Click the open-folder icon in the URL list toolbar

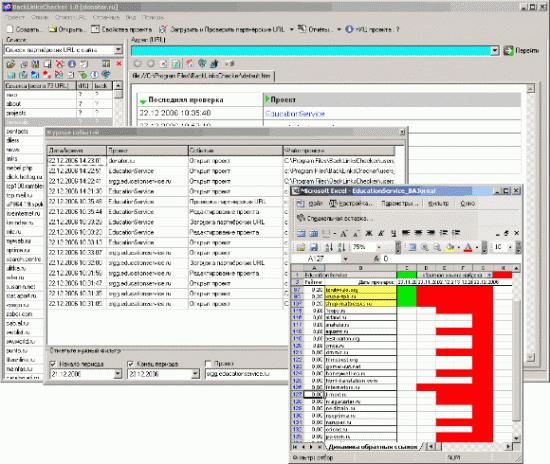(11, 64)
